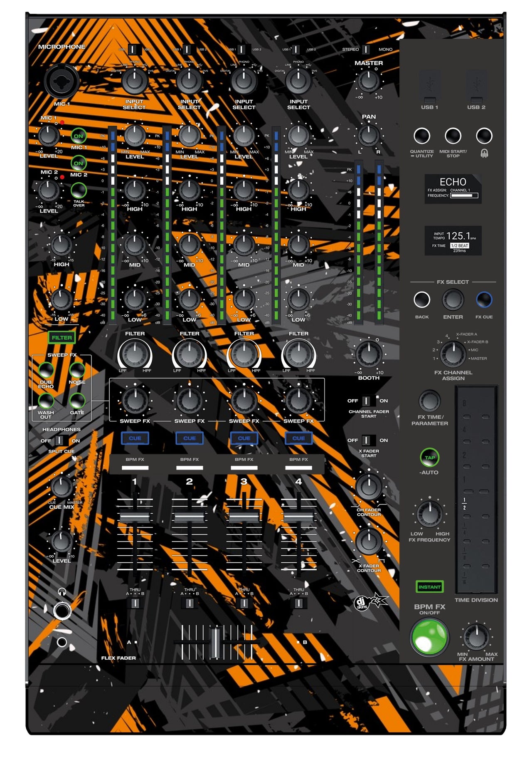Click the MIC 1 combo input jack
Image resolution: width=532 pixels, height=757 pixels.
click(62, 81)
